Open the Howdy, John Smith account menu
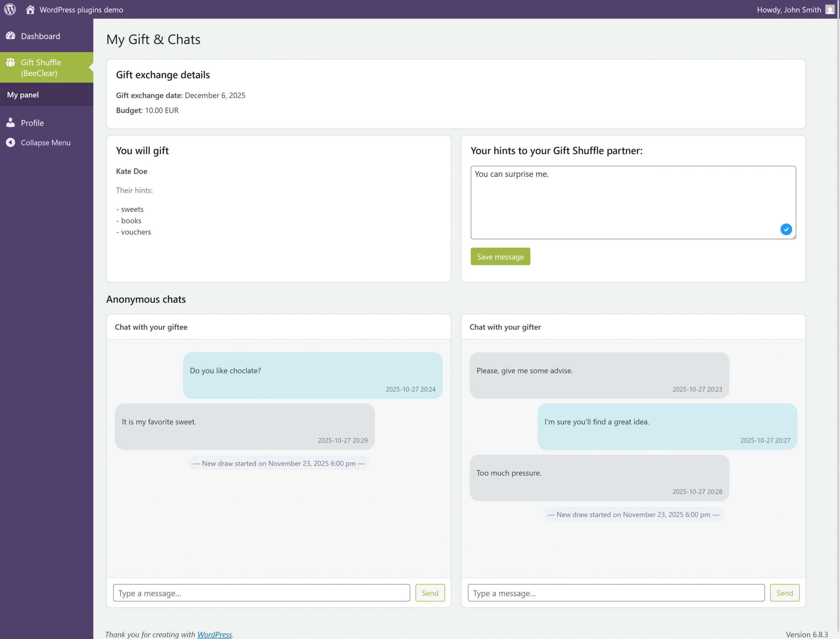Screen dimensions: 840x639 [x=789, y=10]
